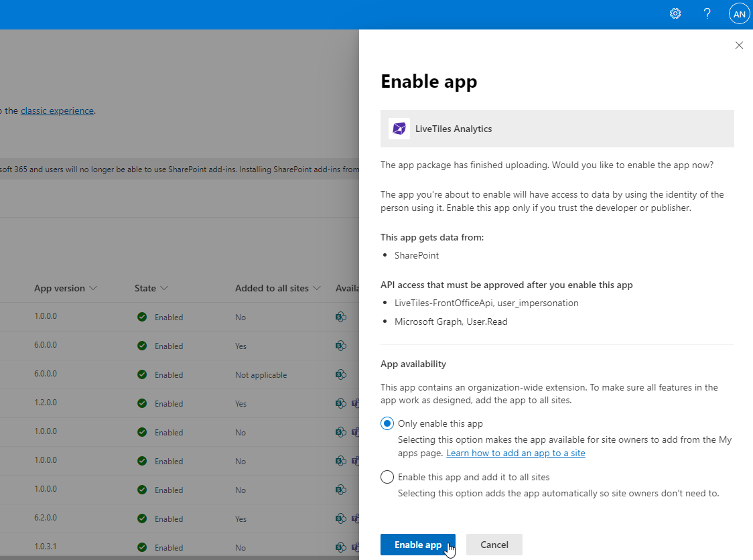Click the SharePoint data source entry
Viewport: 753px width, 560px height.
point(416,255)
